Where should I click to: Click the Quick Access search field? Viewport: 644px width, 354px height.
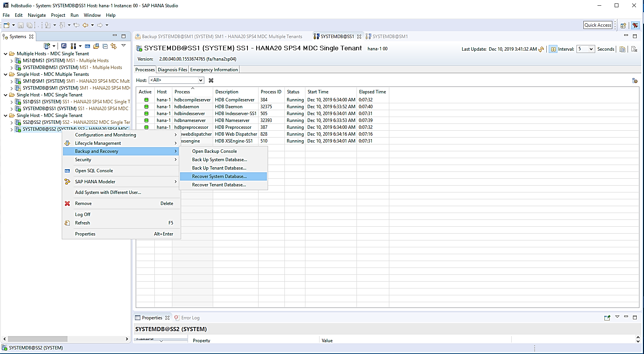[x=597, y=25]
